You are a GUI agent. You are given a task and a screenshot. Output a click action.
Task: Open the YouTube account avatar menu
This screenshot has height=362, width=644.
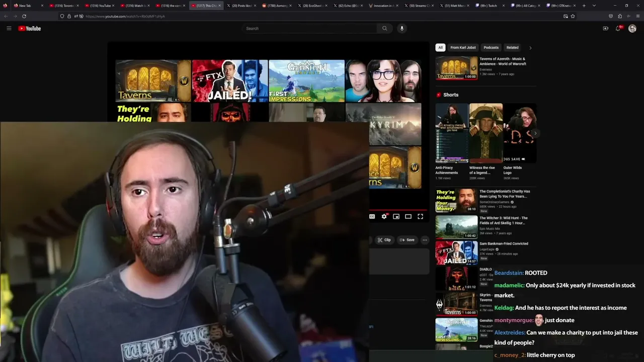[632, 28]
